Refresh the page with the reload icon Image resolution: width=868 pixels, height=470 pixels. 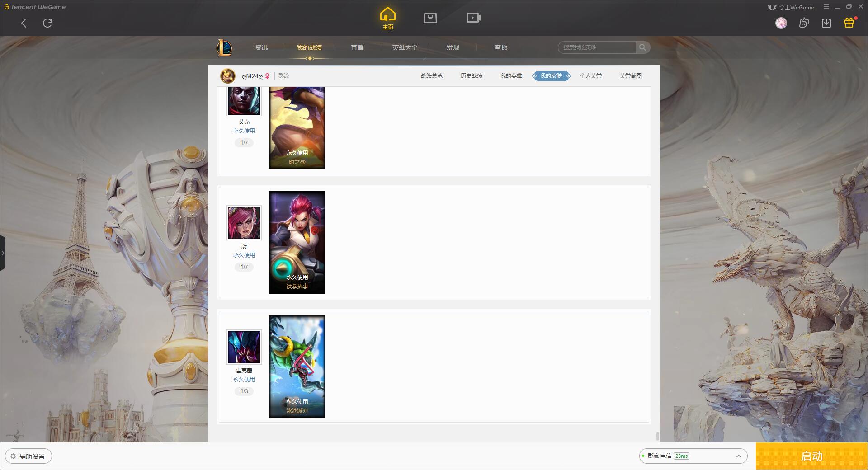(47, 23)
